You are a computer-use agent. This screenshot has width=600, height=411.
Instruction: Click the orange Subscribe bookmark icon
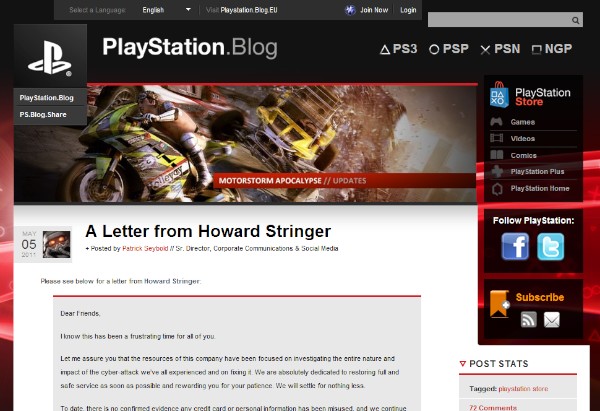click(x=499, y=304)
